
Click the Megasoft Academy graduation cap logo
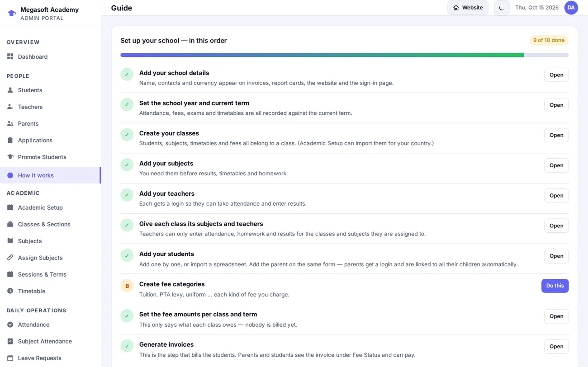pyautogui.click(x=12, y=13)
